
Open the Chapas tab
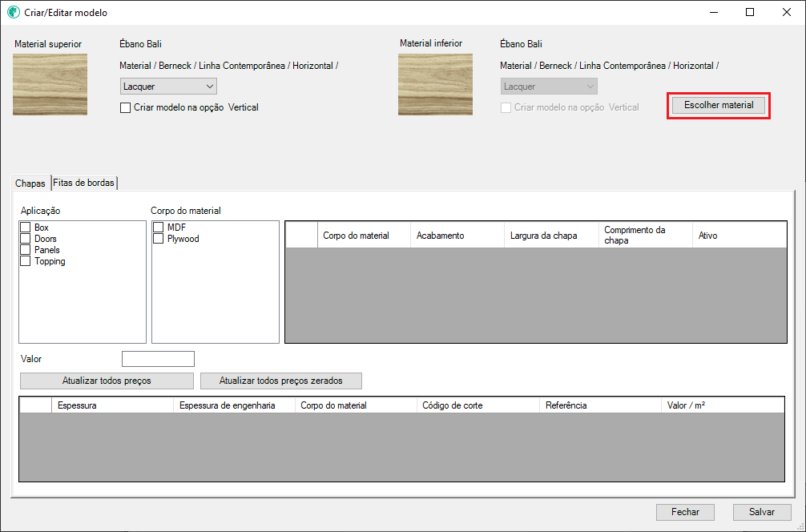tap(30, 183)
